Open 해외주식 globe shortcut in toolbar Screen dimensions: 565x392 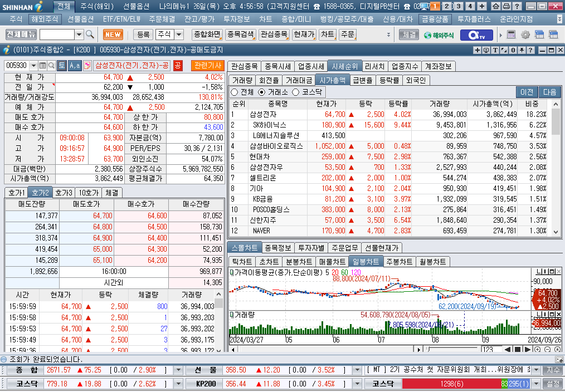point(439,35)
